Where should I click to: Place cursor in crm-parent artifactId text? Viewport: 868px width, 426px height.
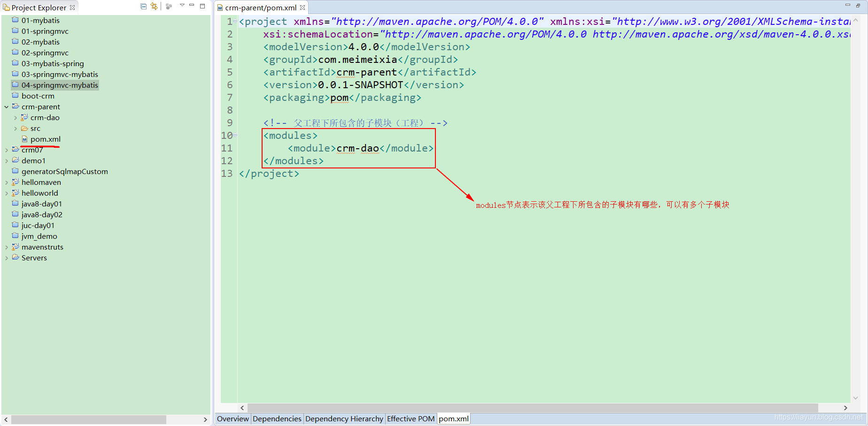367,72
